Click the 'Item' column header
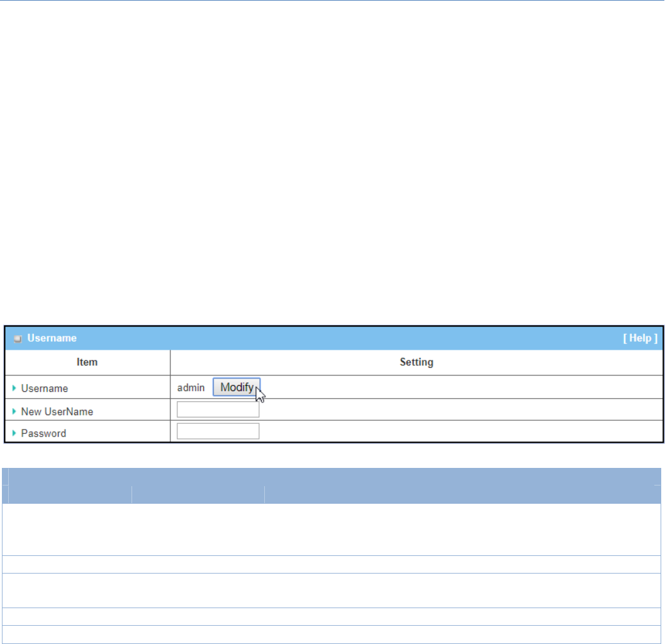This screenshot has width=665, height=644. 87,362
